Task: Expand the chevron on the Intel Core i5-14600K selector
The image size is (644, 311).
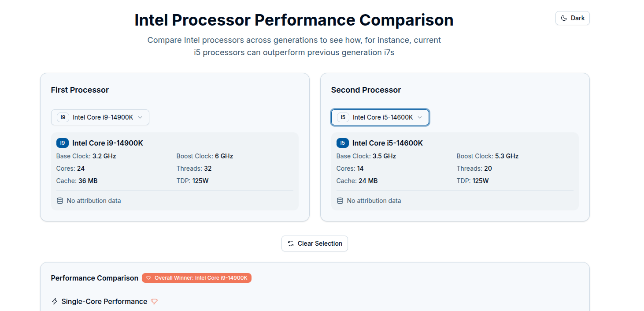Action: 420,117
